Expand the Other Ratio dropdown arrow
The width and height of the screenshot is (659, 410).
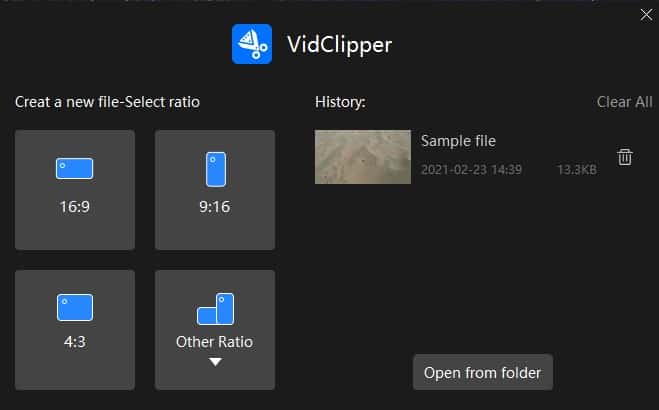coord(215,362)
